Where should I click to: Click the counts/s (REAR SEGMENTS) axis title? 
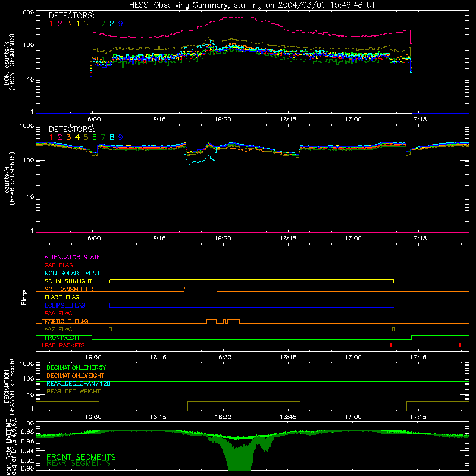click(x=10, y=178)
